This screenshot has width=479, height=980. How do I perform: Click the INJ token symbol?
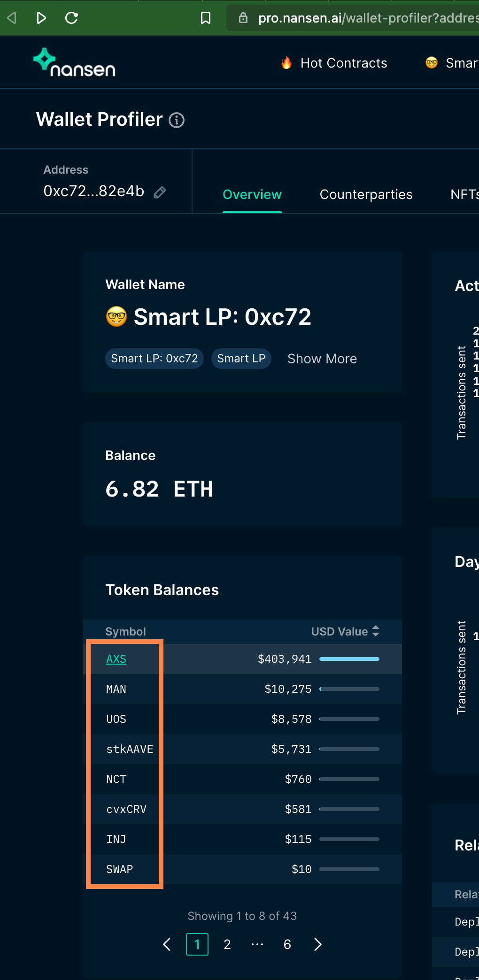[116, 839]
